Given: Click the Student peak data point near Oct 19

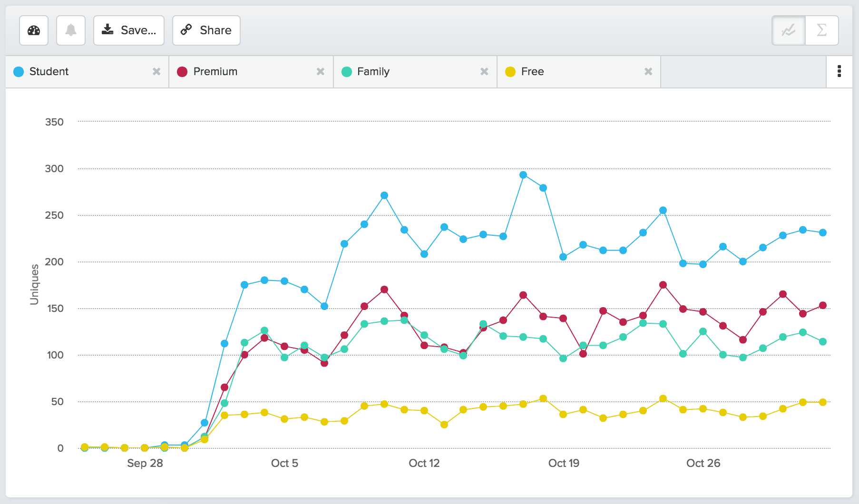Looking at the screenshot, I should click(522, 175).
